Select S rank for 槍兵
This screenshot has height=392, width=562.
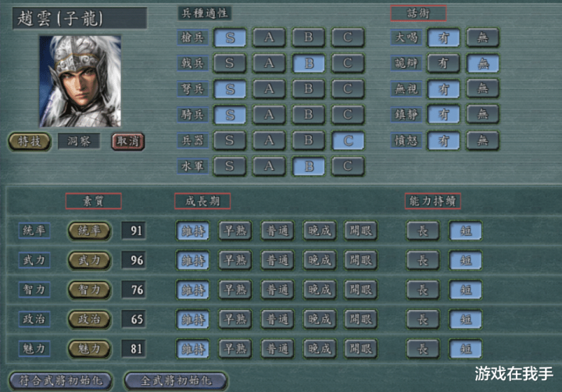click(x=230, y=37)
